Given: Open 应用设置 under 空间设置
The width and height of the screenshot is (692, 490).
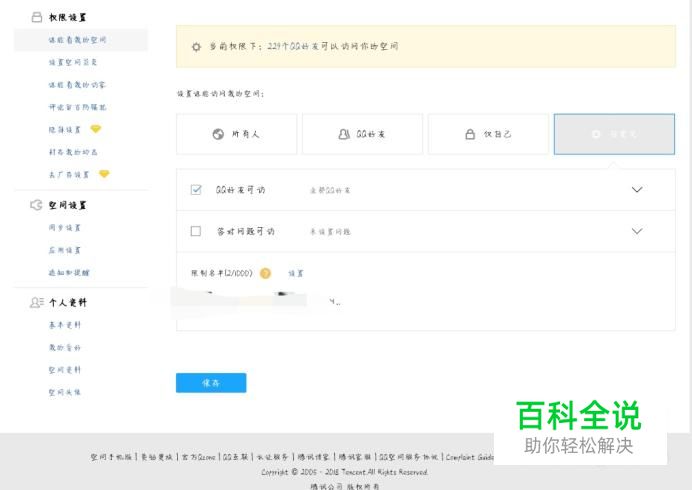Looking at the screenshot, I should (64, 250).
